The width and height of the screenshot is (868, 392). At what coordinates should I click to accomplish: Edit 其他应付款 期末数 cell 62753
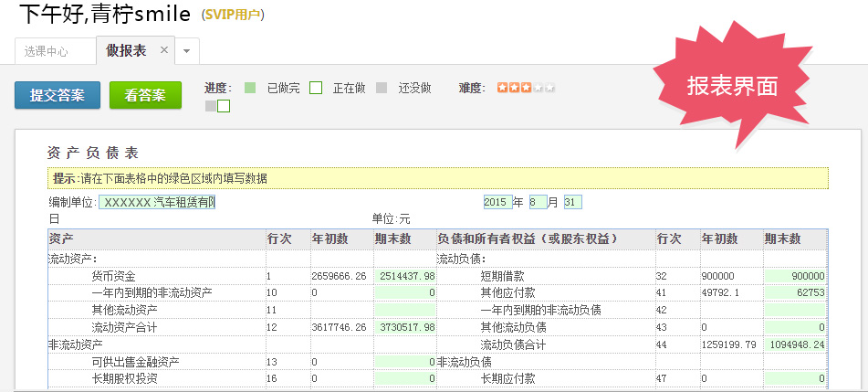tap(796, 292)
